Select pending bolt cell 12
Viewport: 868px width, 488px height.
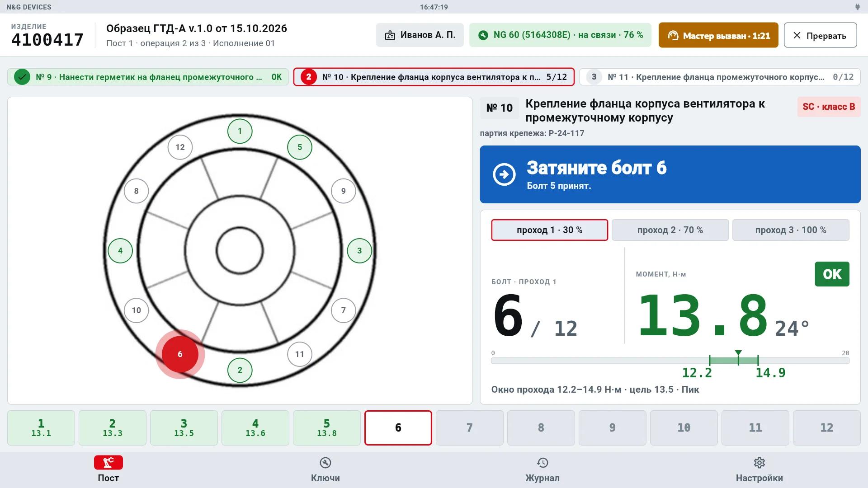point(827,428)
